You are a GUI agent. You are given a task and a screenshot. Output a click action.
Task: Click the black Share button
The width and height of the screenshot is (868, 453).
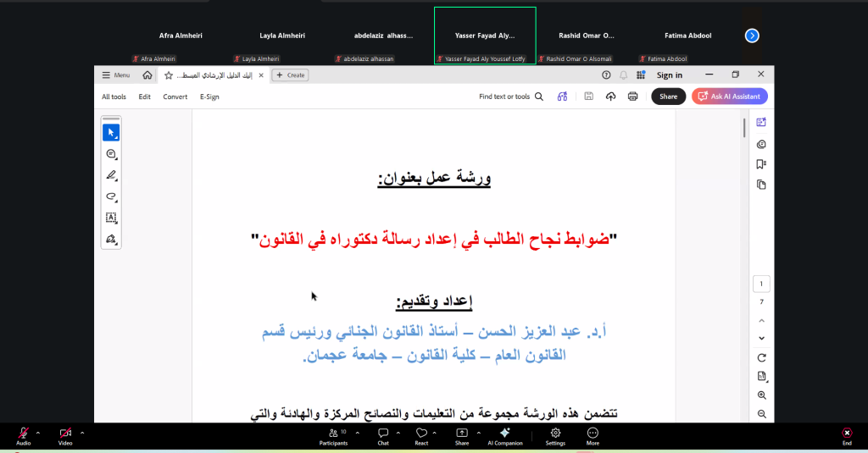pos(668,97)
